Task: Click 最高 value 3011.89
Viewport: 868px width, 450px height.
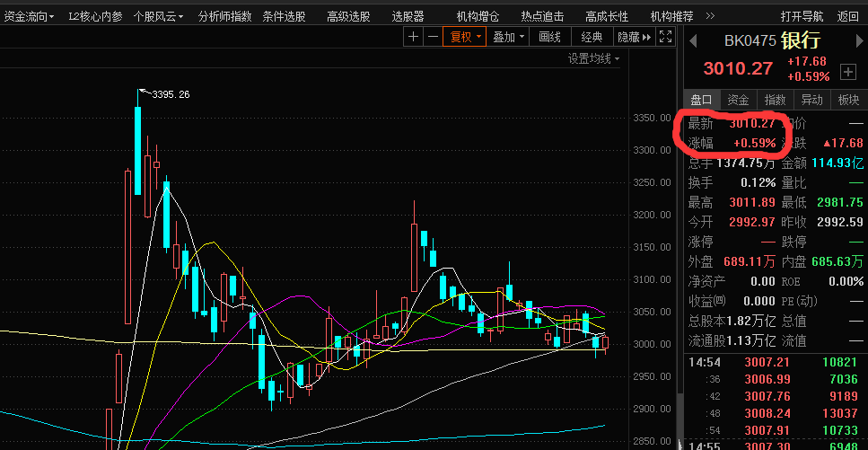Action: (752, 203)
